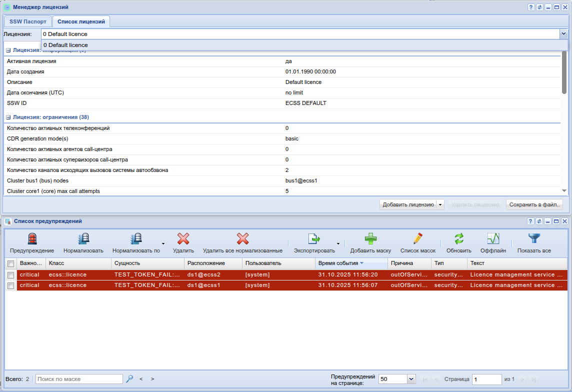Image resolution: width=572 pixels, height=392 pixels.
Task: Click the Сохранить в файл button
Action: (x=534, y=204)
